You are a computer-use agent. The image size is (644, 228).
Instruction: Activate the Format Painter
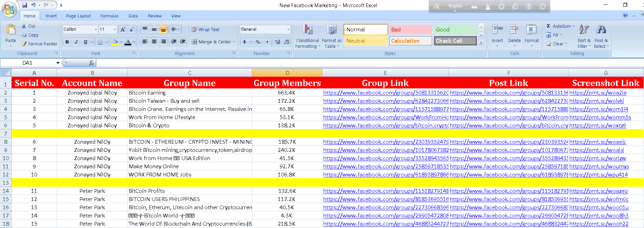click(39, 44)
